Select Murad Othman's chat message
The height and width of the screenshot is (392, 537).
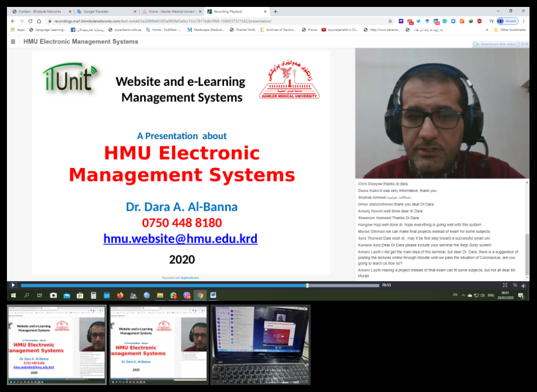click(424, 231)
